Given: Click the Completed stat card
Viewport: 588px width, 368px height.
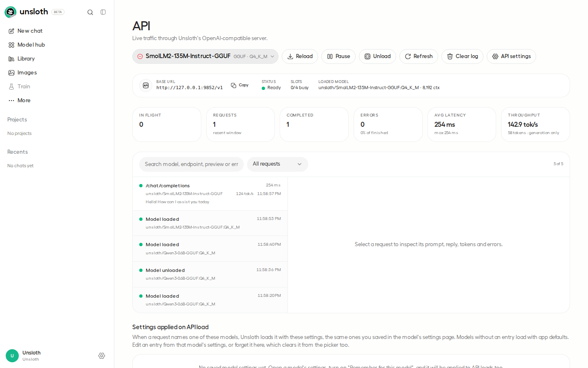Looking at the screenshot, I should pos(314,124).
